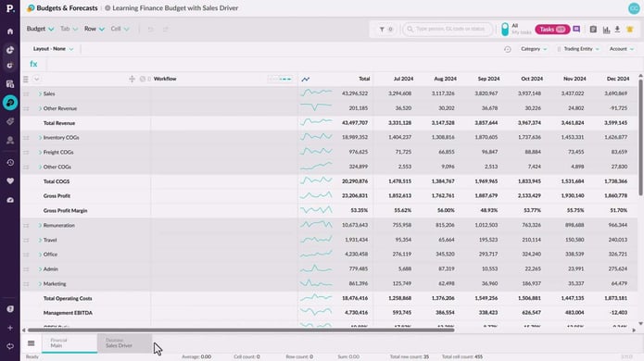Open the Layout - None dropdown
Viewport: 644px width, 361px height.
click(x=53, y=49)
